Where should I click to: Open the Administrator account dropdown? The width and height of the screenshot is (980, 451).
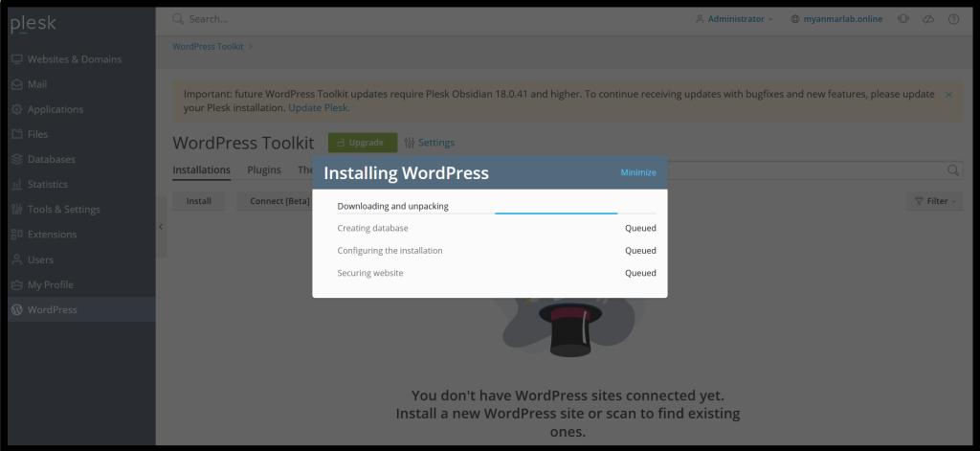(x=734, y=19)
